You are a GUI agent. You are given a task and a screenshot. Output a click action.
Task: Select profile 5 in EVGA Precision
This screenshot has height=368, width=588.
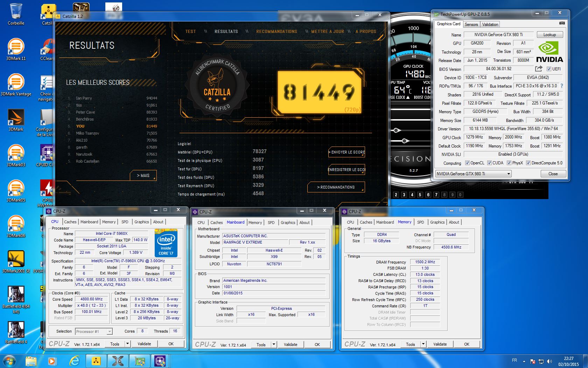point(420,195)
